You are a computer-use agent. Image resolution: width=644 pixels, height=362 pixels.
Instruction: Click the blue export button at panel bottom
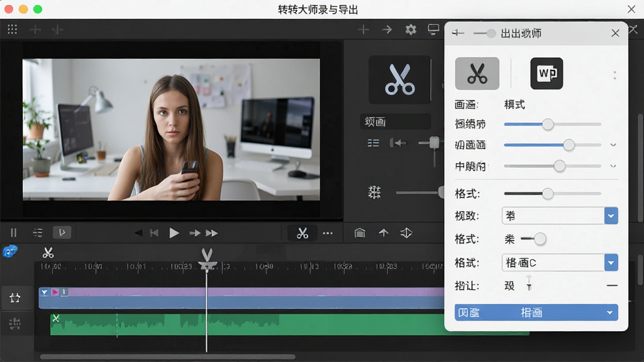coord(536,312)
